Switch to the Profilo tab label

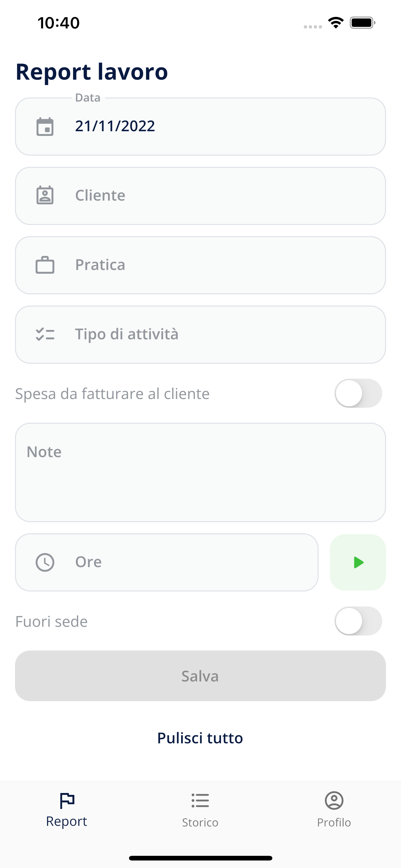point(334,822)
